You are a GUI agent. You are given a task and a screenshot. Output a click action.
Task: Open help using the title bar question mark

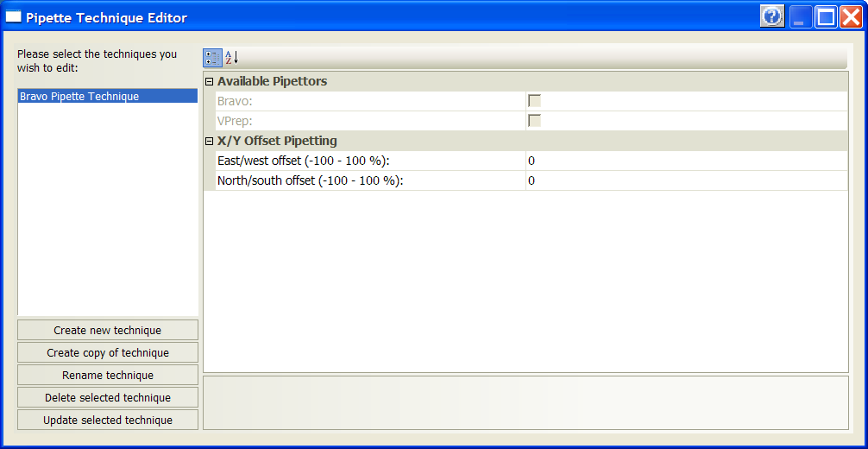(x=772, y=16)
